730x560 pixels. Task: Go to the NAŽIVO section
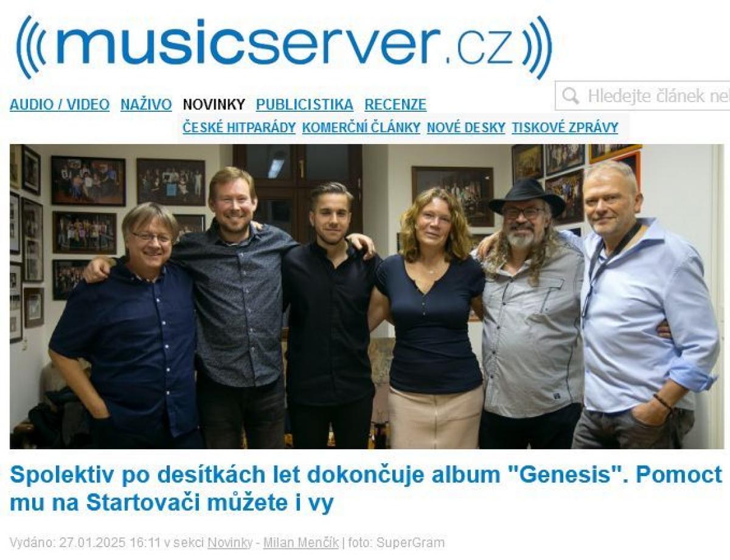click(146, 105)
